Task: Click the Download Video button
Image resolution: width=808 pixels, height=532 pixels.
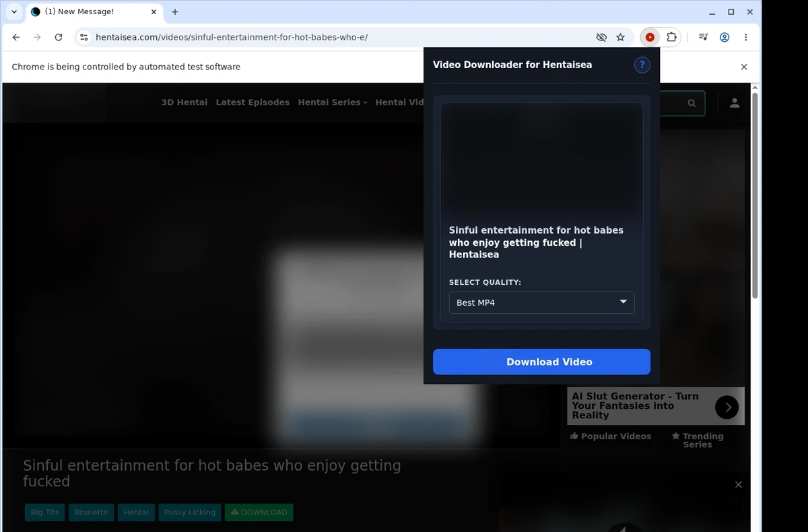Action: tap(541, 362)
